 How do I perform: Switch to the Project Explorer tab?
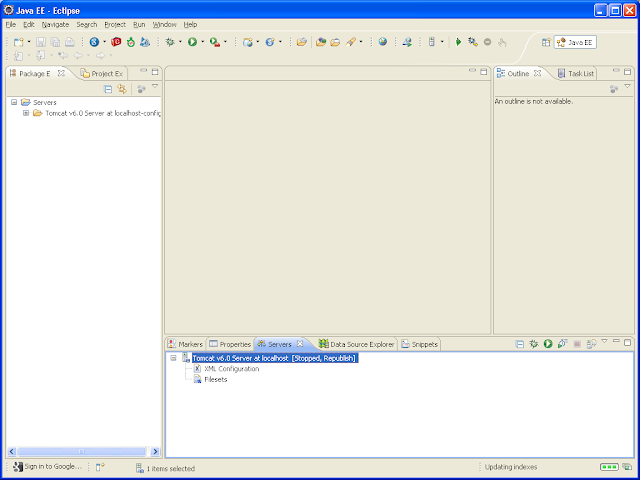pyautogui.click(x=102, y=73)
